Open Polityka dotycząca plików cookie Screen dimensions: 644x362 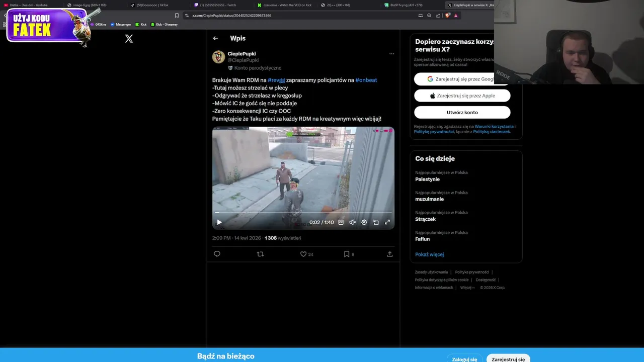pos(442,280)
